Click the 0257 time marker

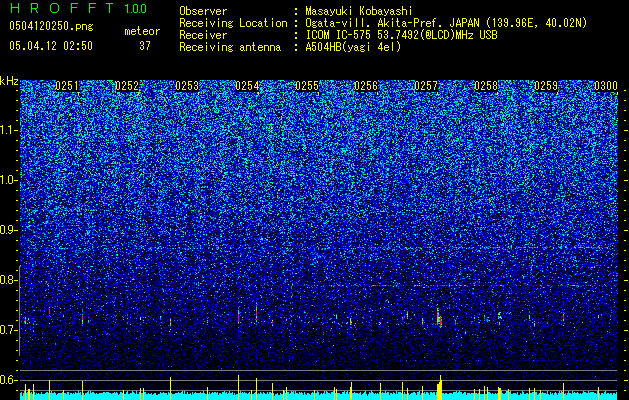(426, 86)
